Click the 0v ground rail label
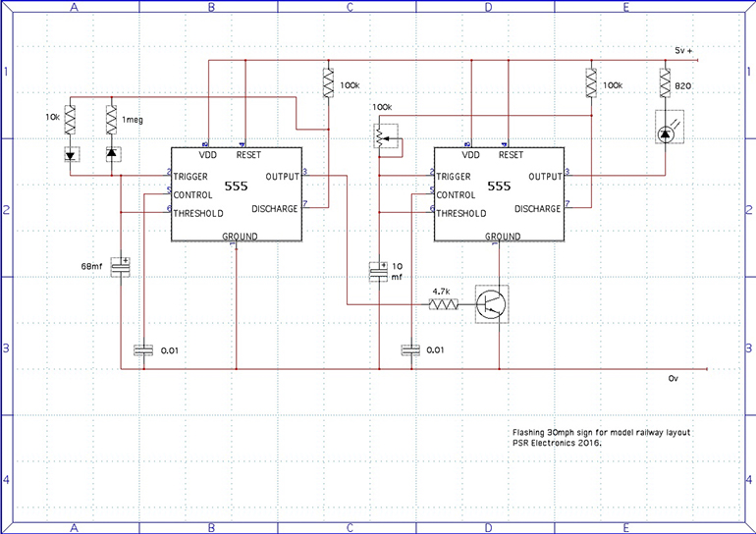This screenshot has width=756, height=534. [674, 377]
